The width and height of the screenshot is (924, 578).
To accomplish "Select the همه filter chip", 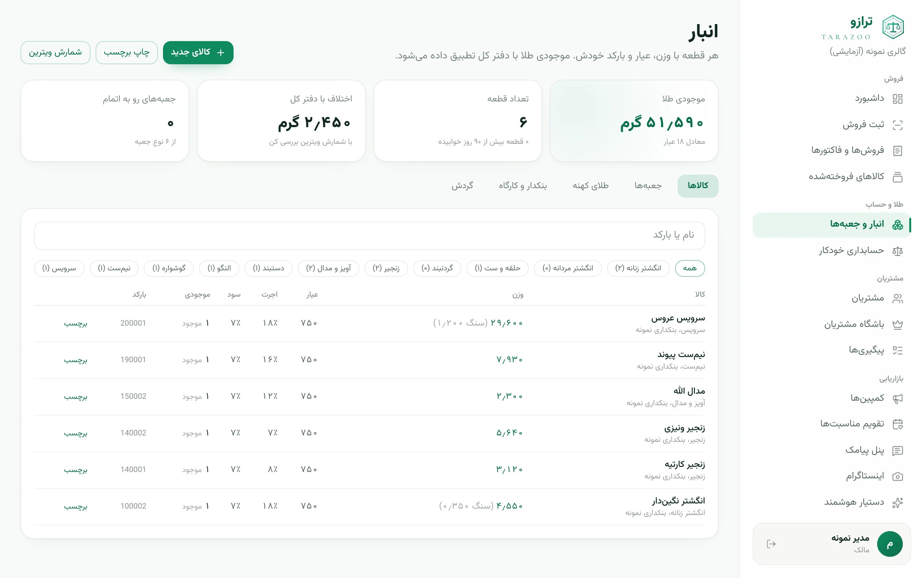I will point(689,268).
